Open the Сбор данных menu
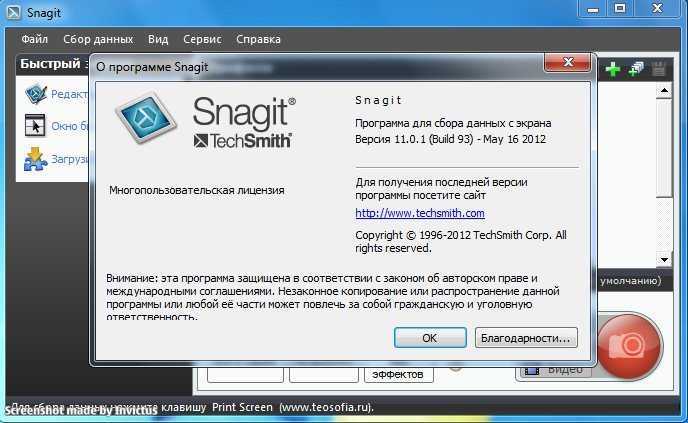Image resolution: width=688 pixels, height=423 pixels. coord(98,39)
